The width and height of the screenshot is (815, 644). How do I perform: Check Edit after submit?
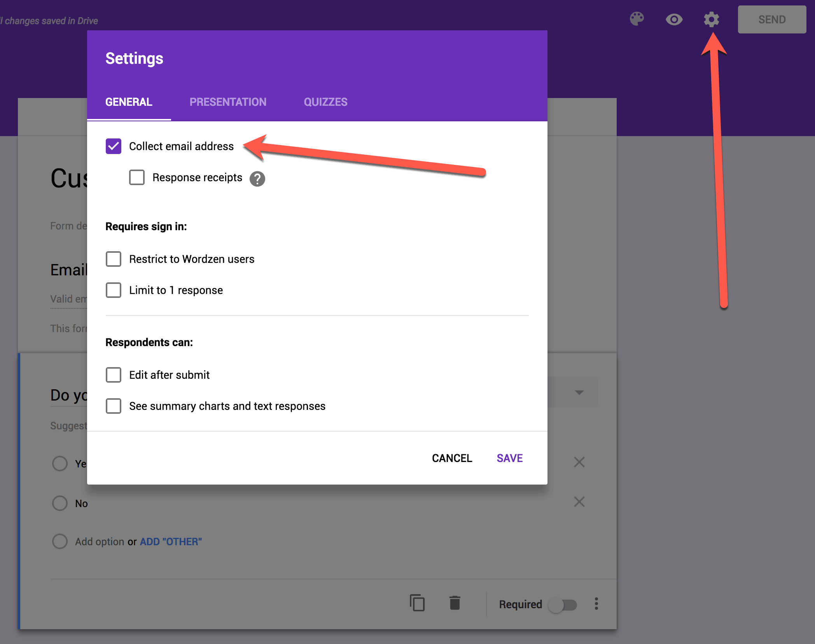(x=114, y=375)
